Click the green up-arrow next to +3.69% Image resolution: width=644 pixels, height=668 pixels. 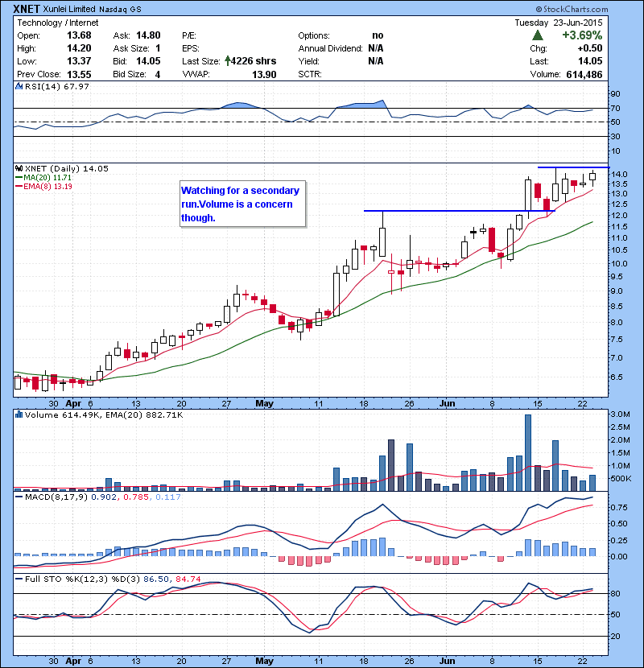(x=538, y=35)
